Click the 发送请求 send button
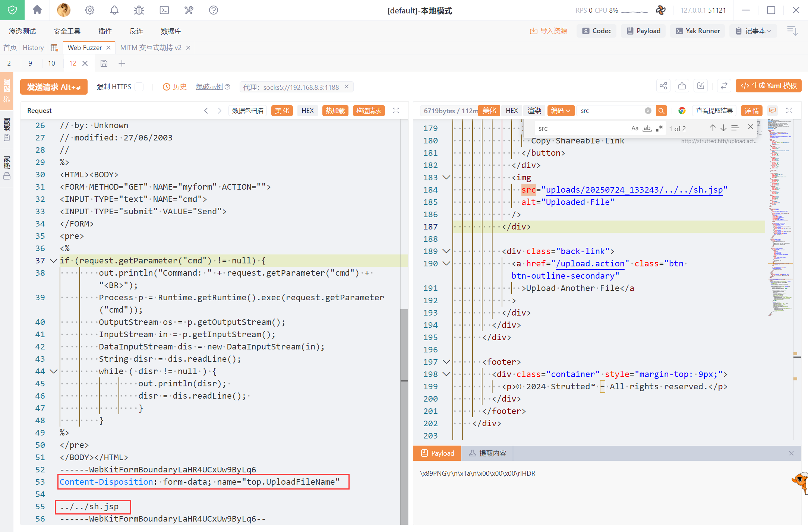This screenshot has width=808, height=532. coord(54,87)
